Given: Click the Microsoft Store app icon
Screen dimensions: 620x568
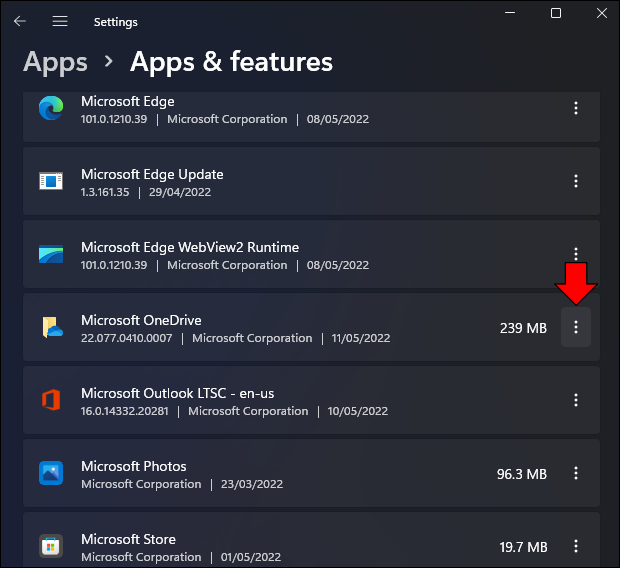Looking at the screenshot, I should point(51,546).
